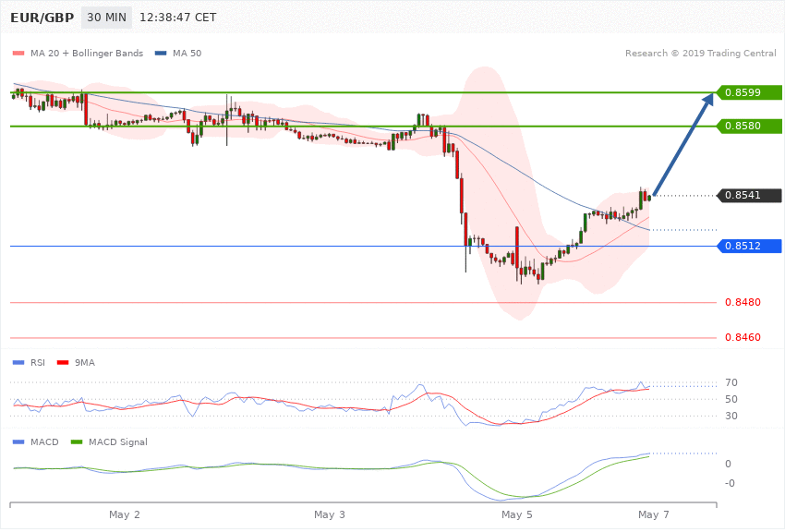785x532 pixels.
Task: Click the RSI 50 axis value
Action: click(731, 399)
